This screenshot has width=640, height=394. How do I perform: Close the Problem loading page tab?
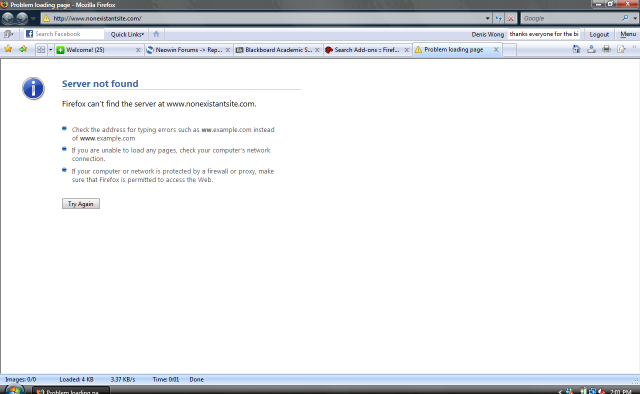point(496,49)
